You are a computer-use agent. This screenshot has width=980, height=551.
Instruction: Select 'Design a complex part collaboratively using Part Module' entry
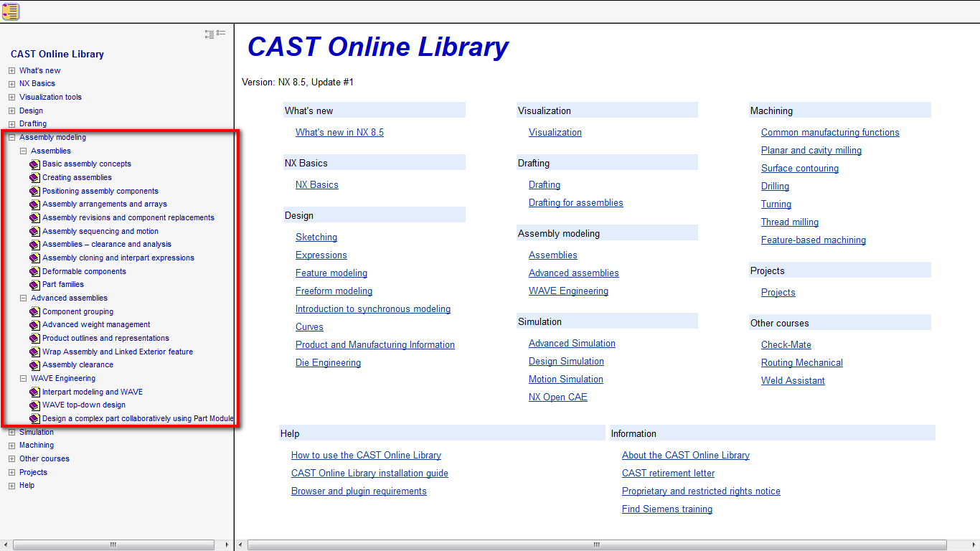[x=138, y=419]
